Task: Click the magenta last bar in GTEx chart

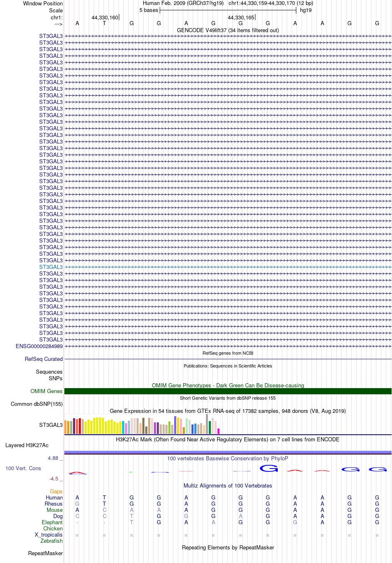Action: [218, 431]
